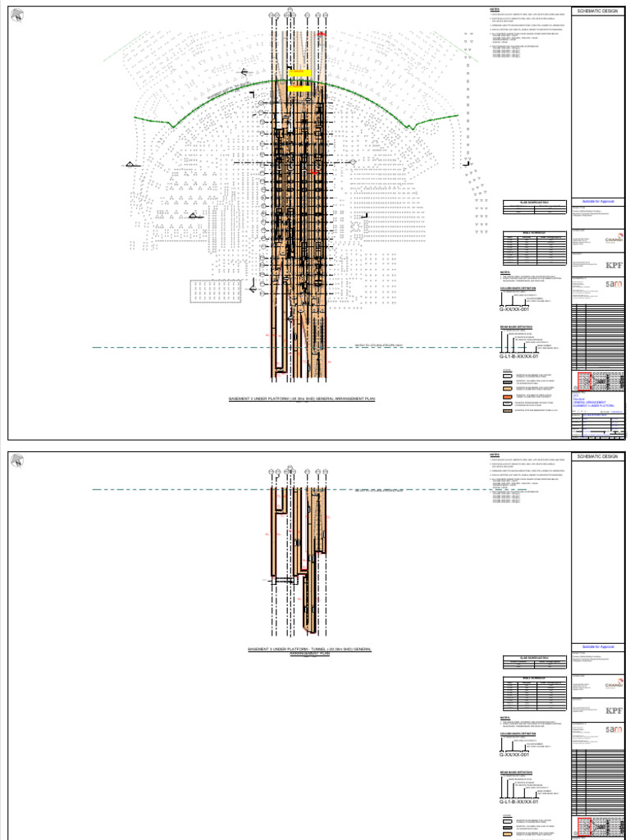The height and width of the screenshot is (840, 630).
Task: Click the key plan thumbnail on the first sheet
Action: tap(599, 381)
